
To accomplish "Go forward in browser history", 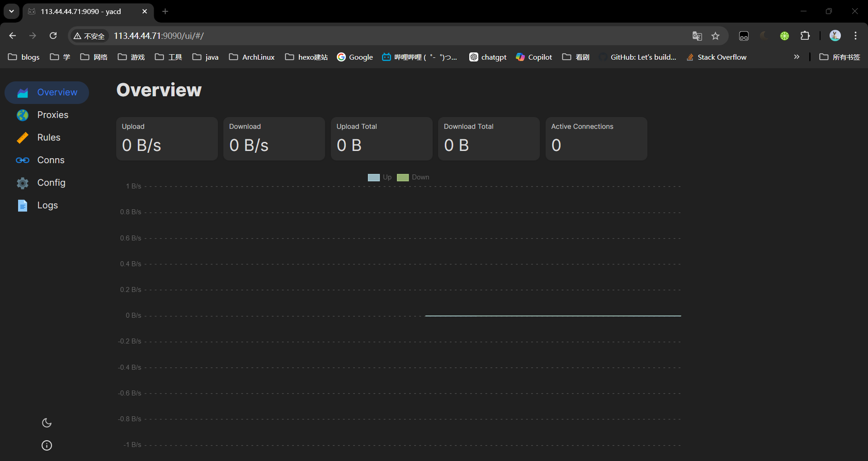I will click(33, 36).
